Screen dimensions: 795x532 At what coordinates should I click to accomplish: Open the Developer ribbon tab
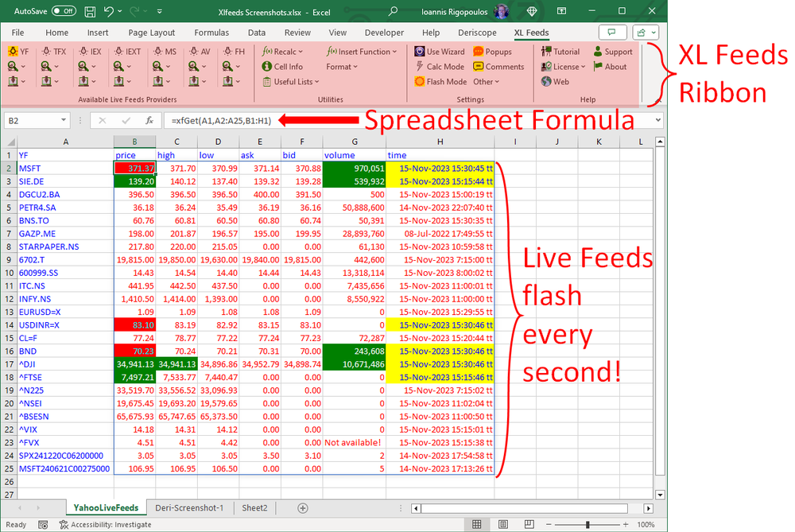[x=384, y=33]
